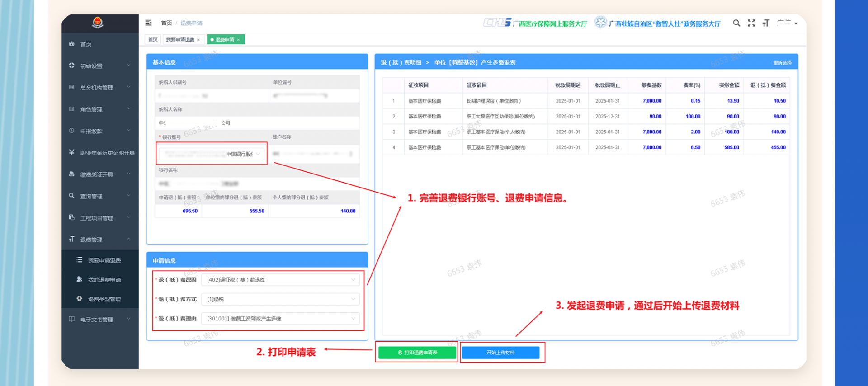The height and width of the screenshot is (386, 868).
Task: Click the font size icon in header
Action: tap(766, 23)
